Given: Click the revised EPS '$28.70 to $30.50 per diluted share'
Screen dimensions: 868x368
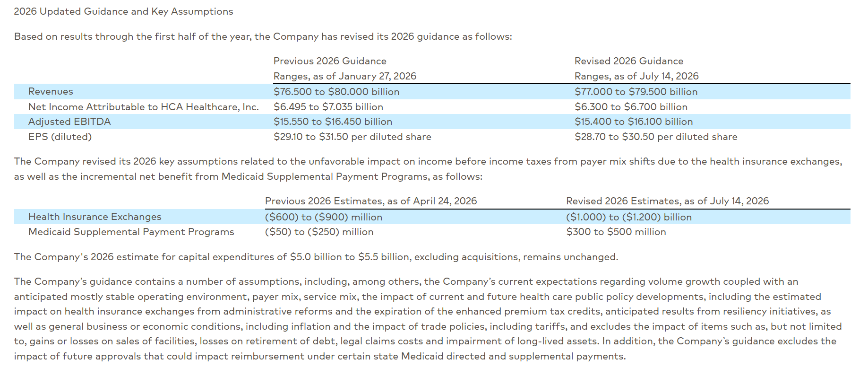Looking at the screenshot, I should pos(656,137).
